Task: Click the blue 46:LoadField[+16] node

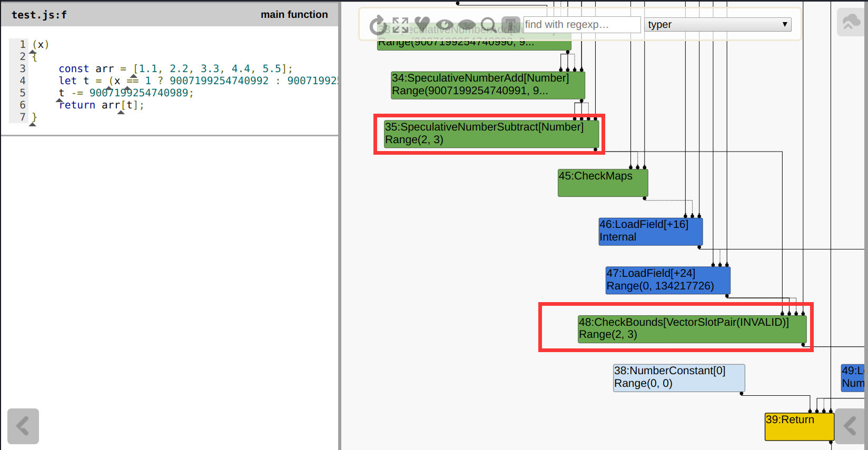Action: (650, 231)
